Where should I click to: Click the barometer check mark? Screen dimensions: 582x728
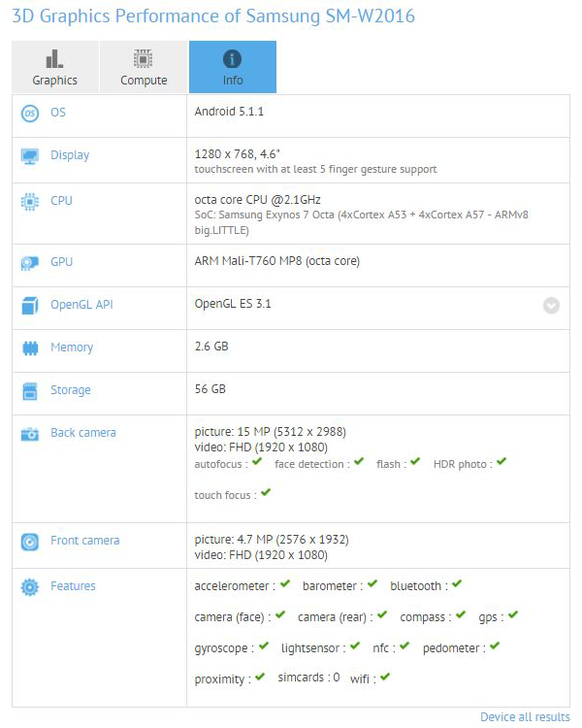[x=372, y=583]
